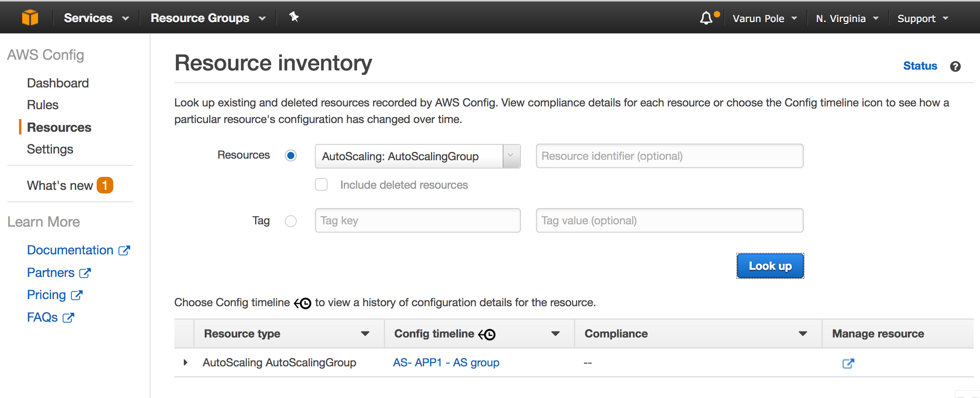Expand the AutoScaling AutoScalingGroup row
Screen dimensions: 980x398
[185, 362]
